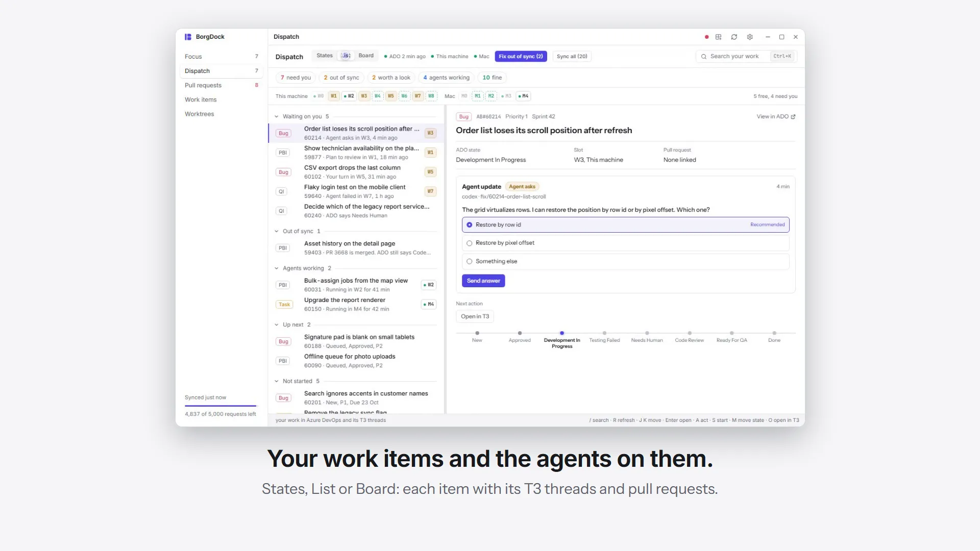Click the Code Review stage marker on the timeline
This screenshot has width=980, height=551.
[690, 333]
